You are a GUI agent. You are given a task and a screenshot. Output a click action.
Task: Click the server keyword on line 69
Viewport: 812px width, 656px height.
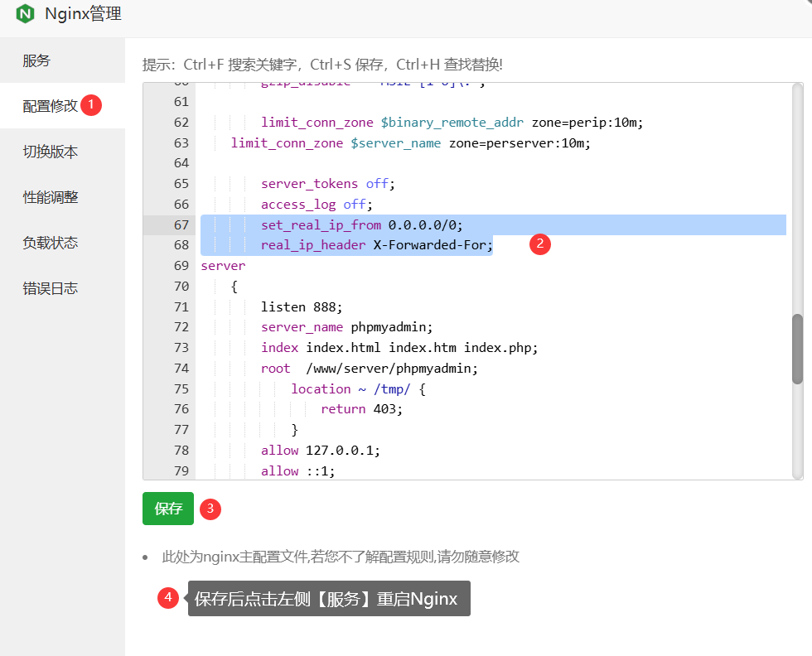click(x=223, y=266)
